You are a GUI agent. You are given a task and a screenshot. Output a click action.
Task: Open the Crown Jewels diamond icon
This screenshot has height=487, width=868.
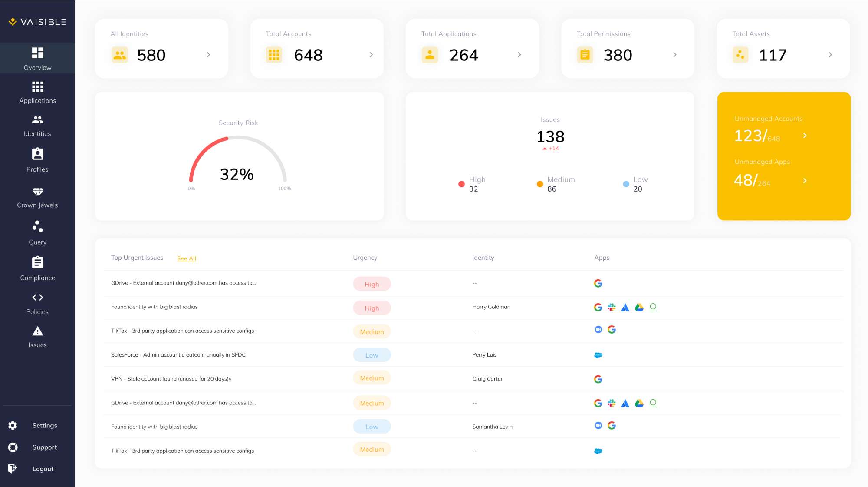[x=38, y=192]
